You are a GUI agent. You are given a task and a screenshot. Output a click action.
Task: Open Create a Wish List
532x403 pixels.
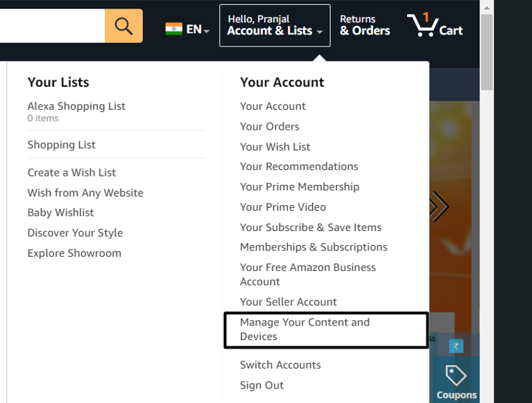pyautogui.click(x=71, y=173)
